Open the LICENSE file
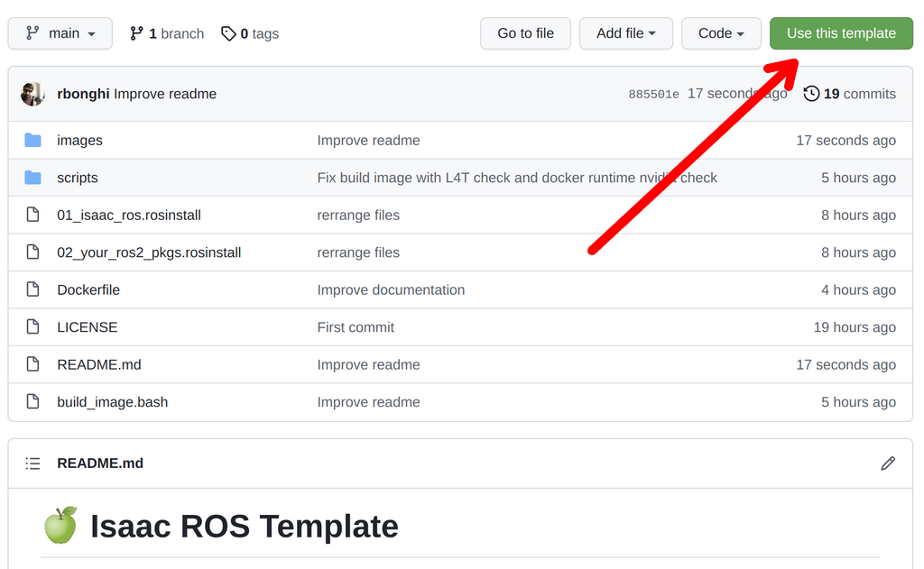Image resolution: width=924 pixels, height=569 pixels. point(88,327)
